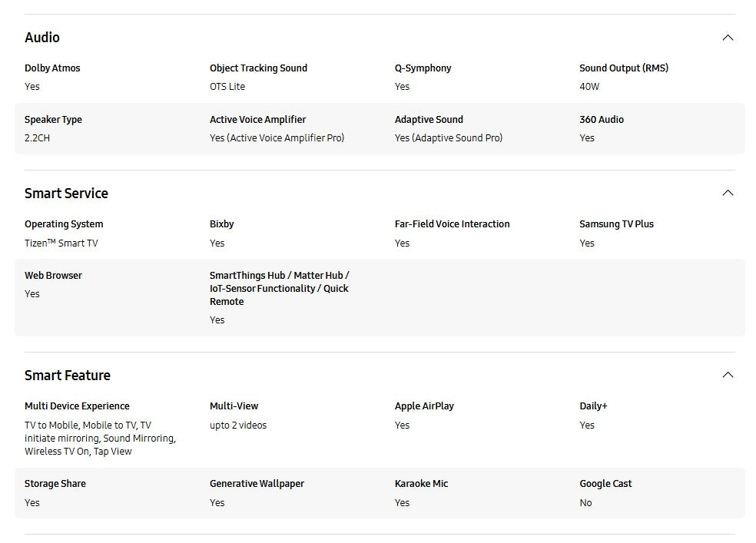Click the Samsung TV Plus label

pos(616,224)
